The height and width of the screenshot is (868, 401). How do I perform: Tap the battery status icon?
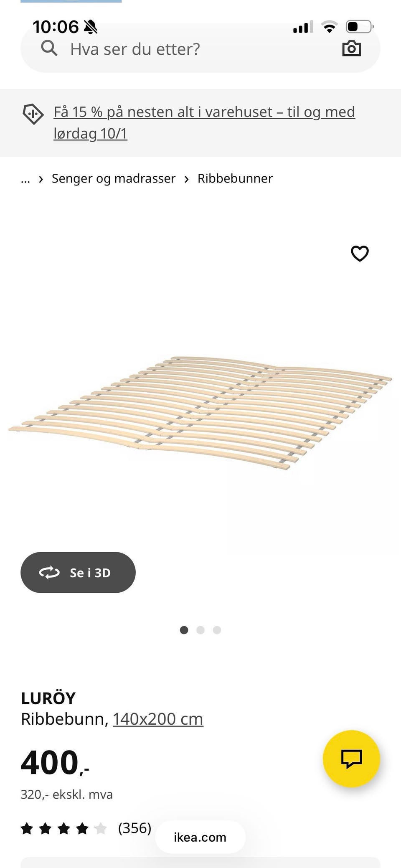[360, 27]
